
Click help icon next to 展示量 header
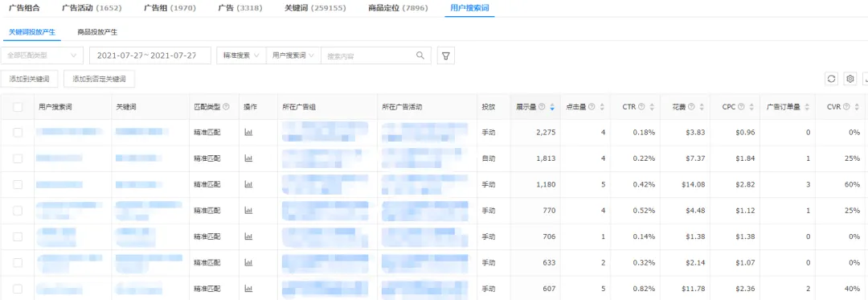click(x=542, y=107)
